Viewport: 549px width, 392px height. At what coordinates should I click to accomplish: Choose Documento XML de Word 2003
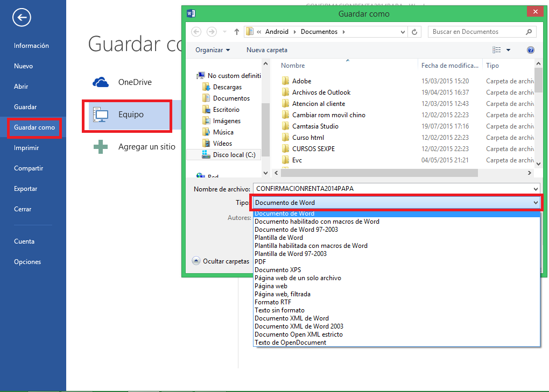pyautogui.click(x=397, y=326)
